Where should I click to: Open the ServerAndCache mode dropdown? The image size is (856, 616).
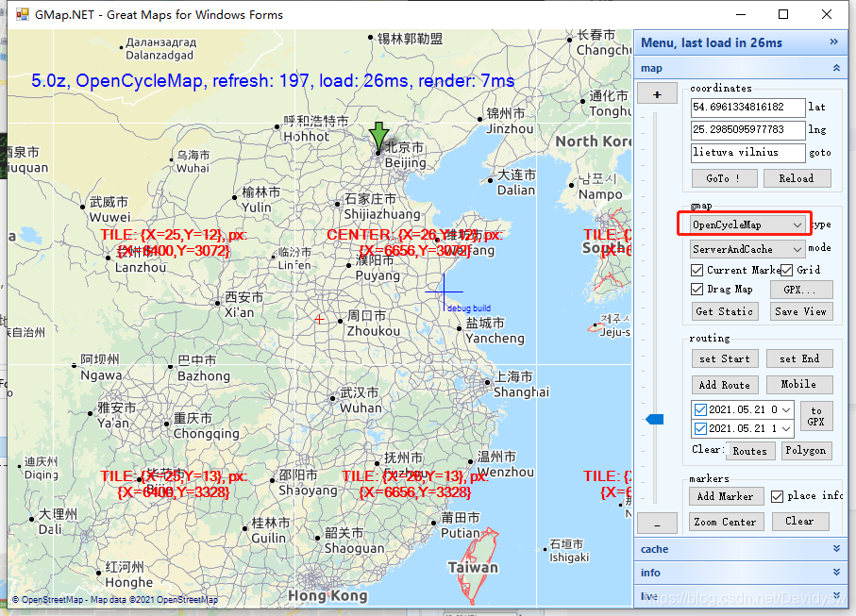797,249
